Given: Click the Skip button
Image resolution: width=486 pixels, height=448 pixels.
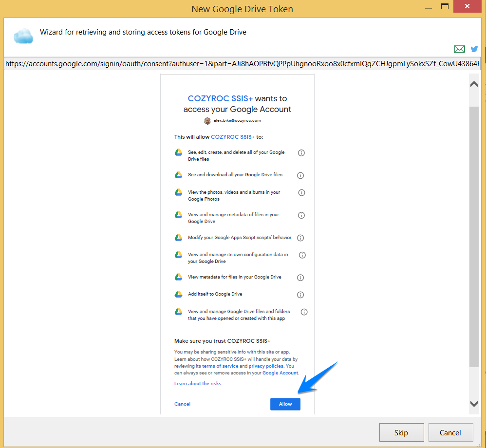Looking at the screenshot, I should [401, 432].
